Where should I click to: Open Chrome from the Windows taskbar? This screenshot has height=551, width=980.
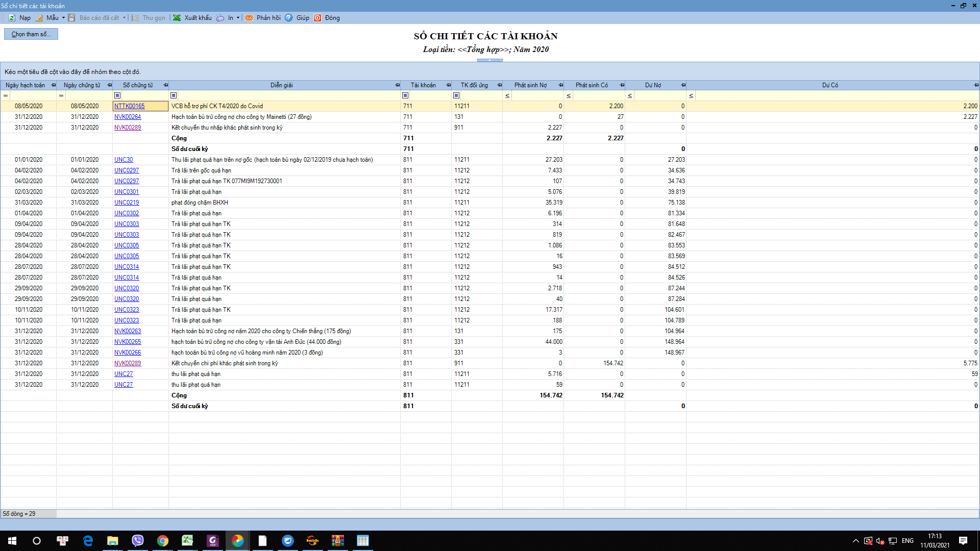point(163,541)
